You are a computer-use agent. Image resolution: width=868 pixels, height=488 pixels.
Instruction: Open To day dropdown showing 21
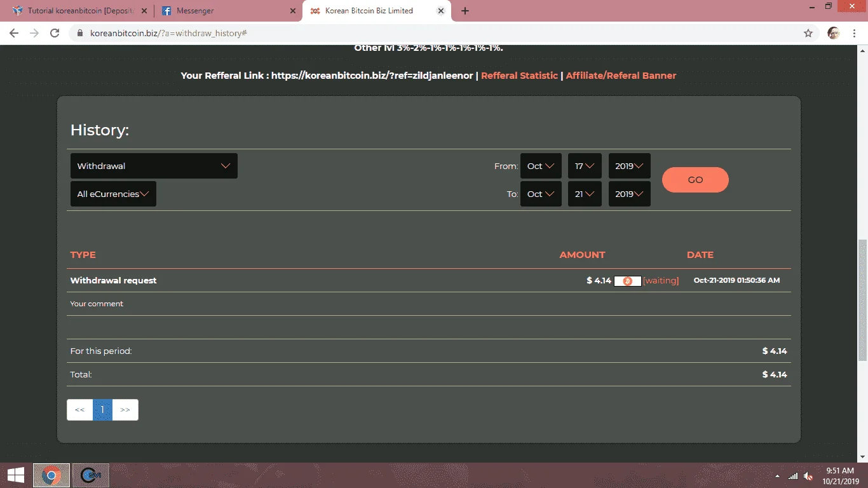(x=585, y=194)
